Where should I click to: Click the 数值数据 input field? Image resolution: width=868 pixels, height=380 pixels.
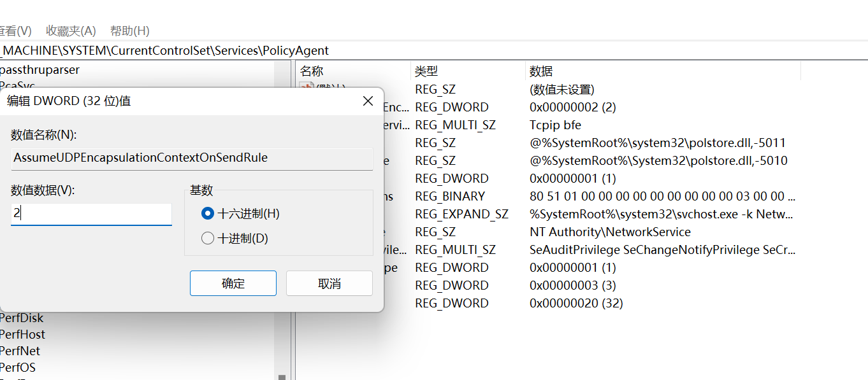pyautogui.click(x=91, y=214)
